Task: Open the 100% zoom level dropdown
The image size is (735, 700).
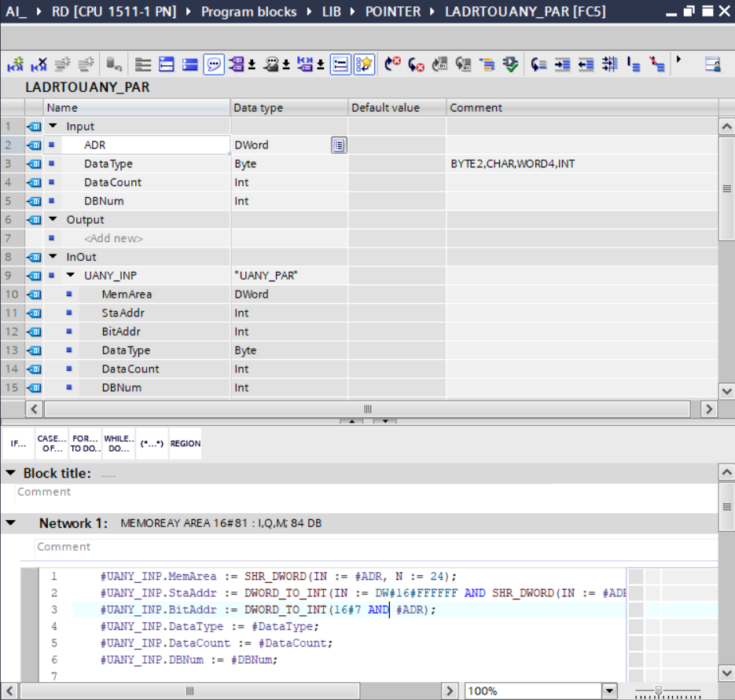Action: coord(609,691)
